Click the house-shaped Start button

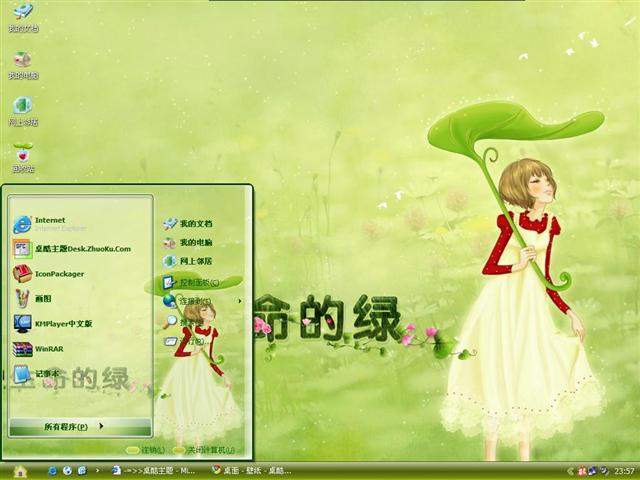pos(20,471)
